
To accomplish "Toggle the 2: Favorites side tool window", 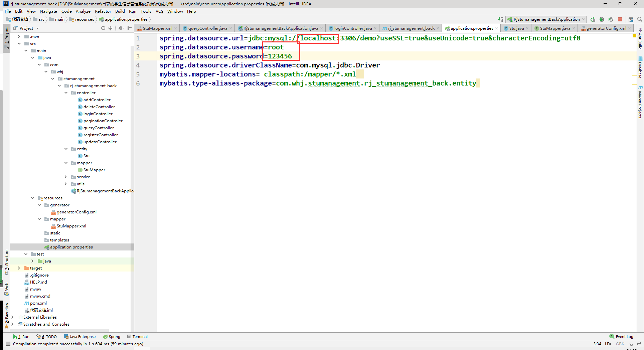I will (x=7, y=316).
